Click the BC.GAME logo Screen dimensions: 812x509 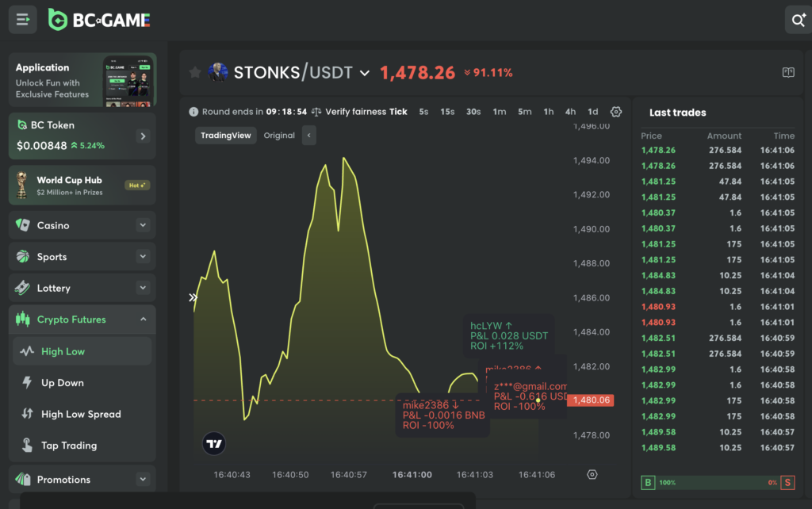click(99, 20)
